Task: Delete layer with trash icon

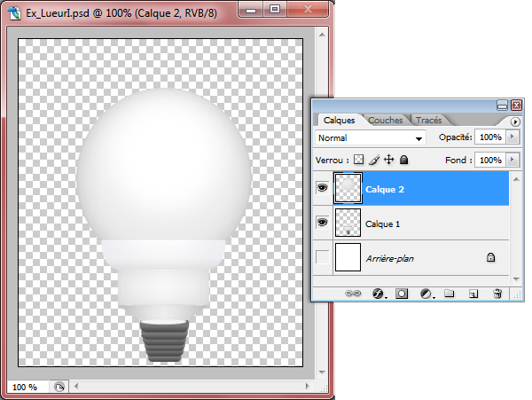Action: click(x=497, y=293)
